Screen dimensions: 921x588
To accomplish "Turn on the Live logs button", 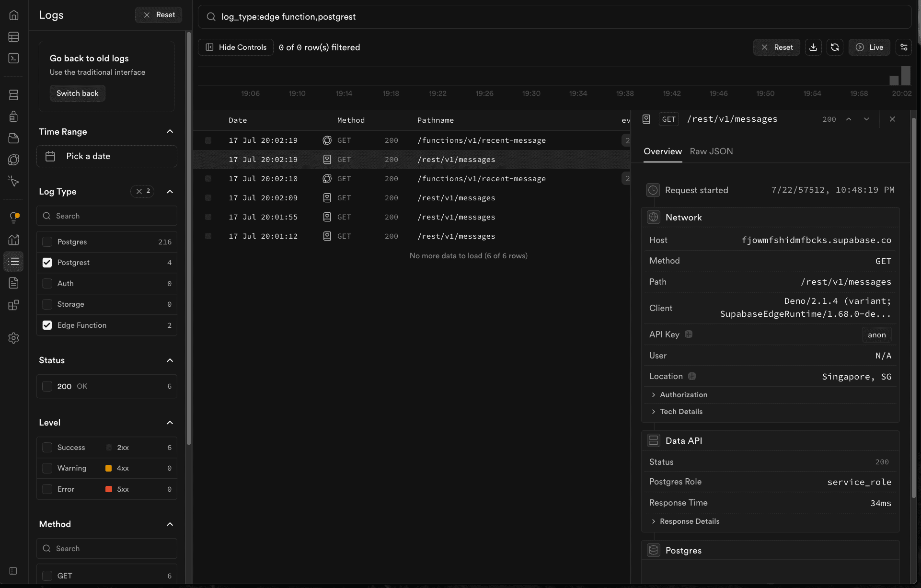I will tap(869, 47).
